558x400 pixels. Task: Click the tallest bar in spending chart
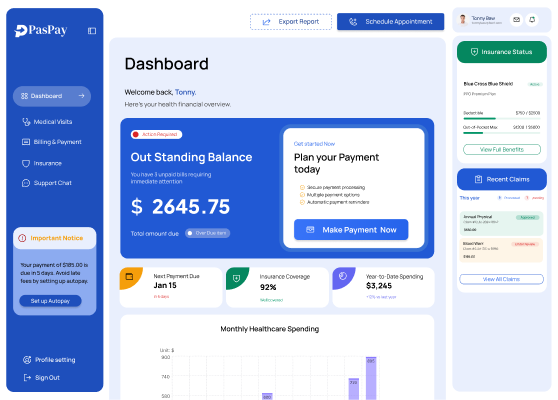pos(371,378)
